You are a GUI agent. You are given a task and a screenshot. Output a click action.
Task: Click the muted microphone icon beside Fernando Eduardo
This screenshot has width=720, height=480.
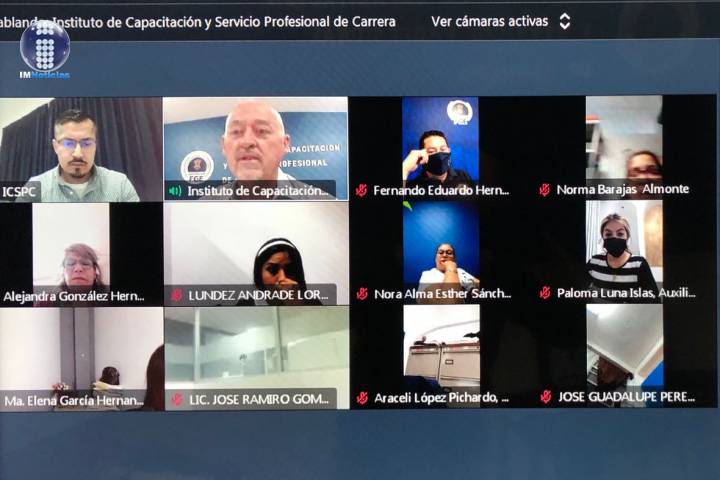[361, 190]
